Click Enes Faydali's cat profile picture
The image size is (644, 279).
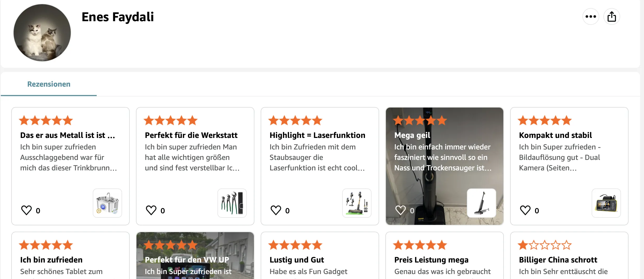point(42,33)
